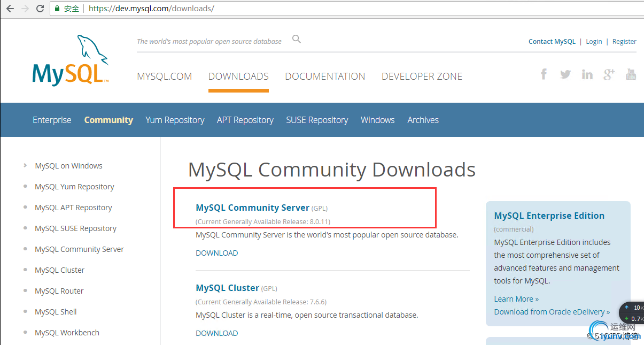644x345 pixels.
Task: Open MySQL Router in sidebar
Action: click(59, 291)
